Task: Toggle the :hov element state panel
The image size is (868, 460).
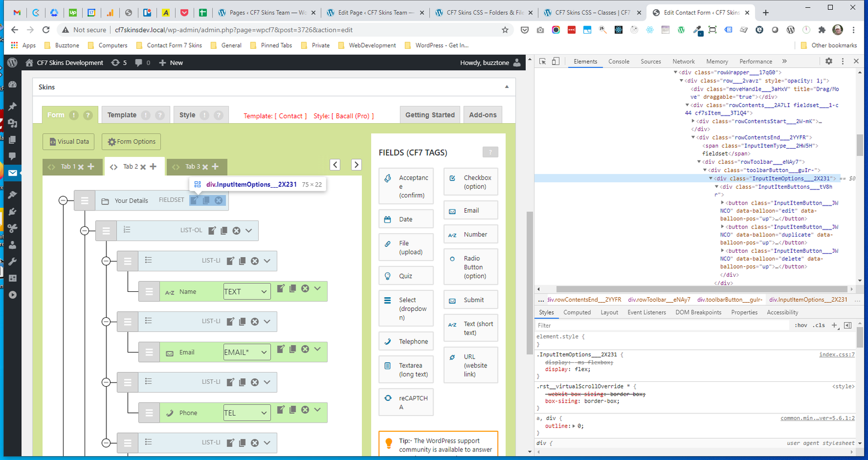Action: (x=801, y=325)
